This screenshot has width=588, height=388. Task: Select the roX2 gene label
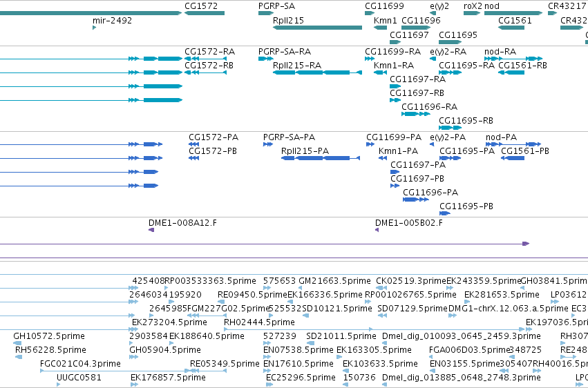473,6
